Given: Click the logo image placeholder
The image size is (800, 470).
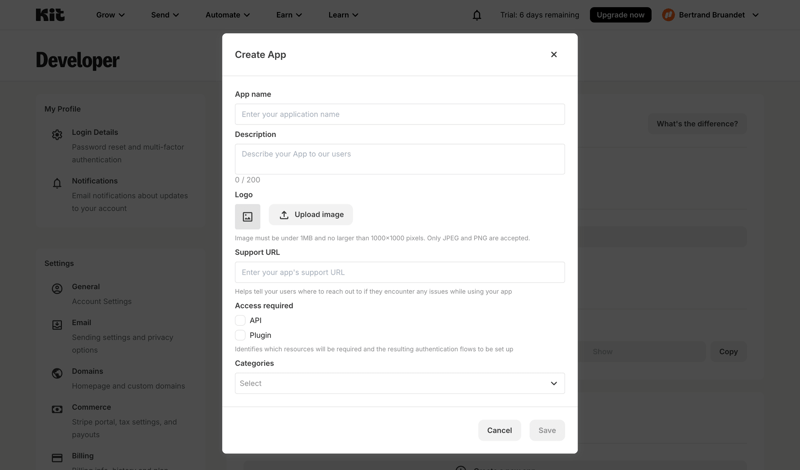Looking at the screenshot, I should point(247,217).
